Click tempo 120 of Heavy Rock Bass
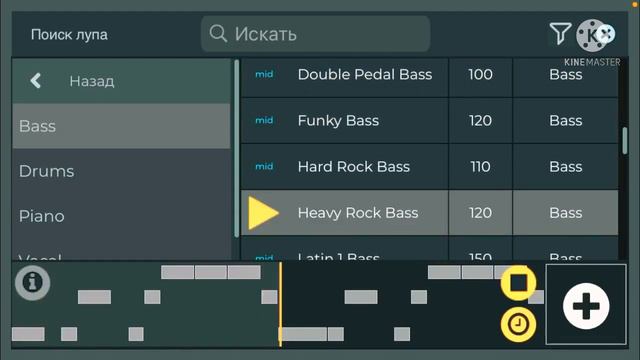 [x=480, y=213]
